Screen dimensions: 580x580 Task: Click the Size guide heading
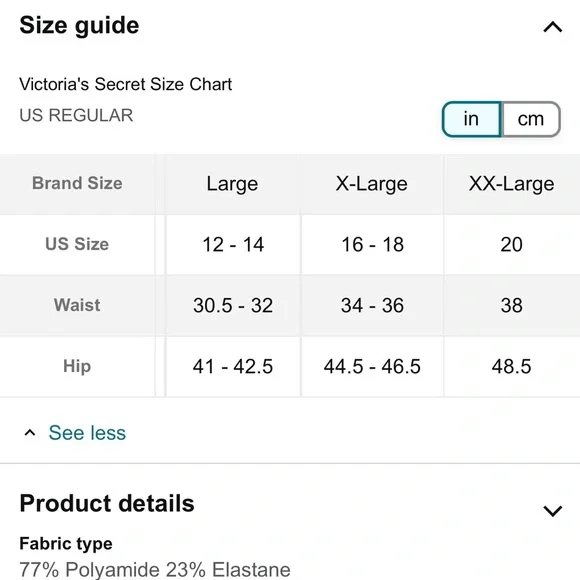79,26
